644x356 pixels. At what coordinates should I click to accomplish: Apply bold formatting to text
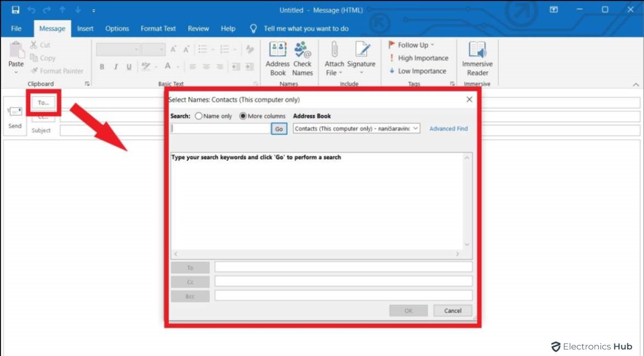102,66
